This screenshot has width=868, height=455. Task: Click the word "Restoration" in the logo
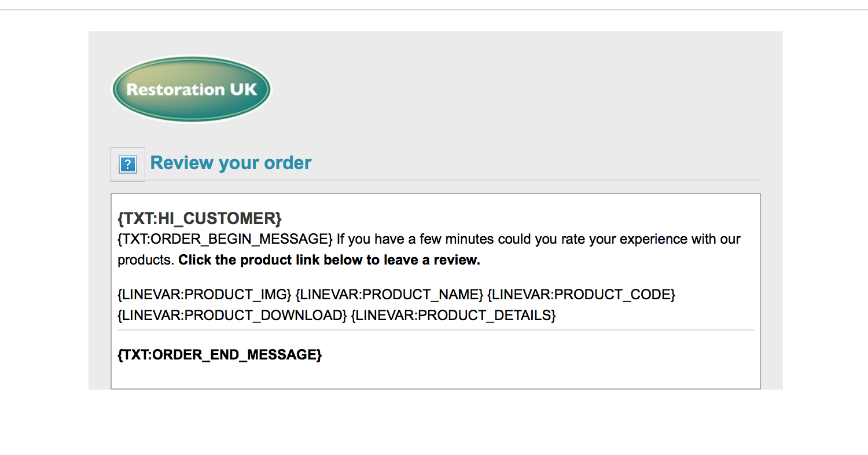point(175,90)
